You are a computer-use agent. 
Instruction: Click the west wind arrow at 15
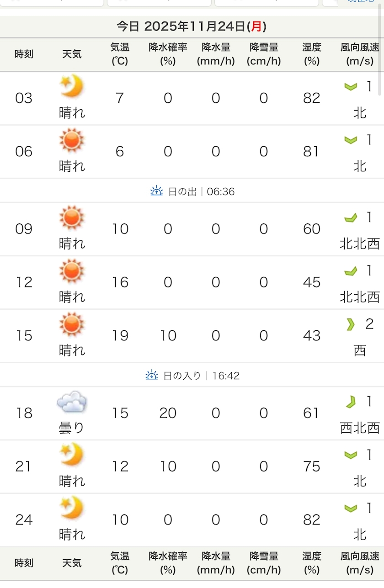click(351, 324)
